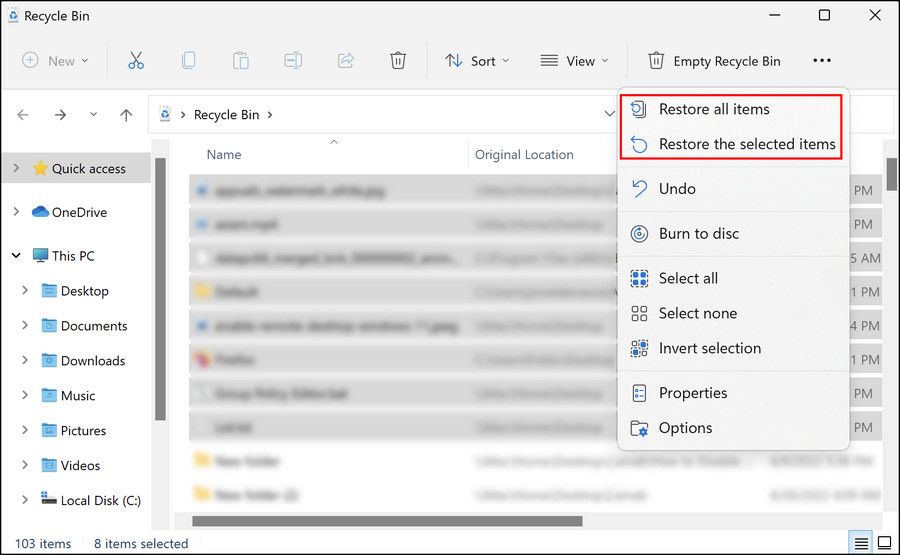900x555 pixels.
Task: Go back with the left arrow
Action: [23, 115]
